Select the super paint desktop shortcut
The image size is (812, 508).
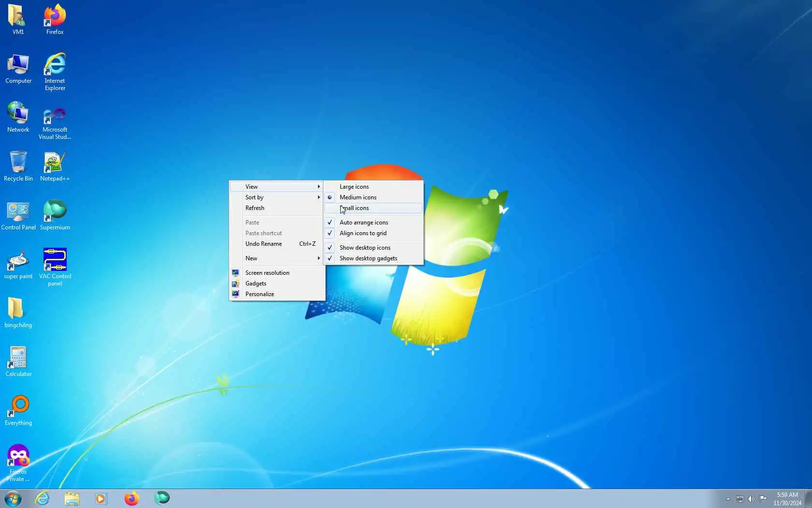tap(18, 265)
